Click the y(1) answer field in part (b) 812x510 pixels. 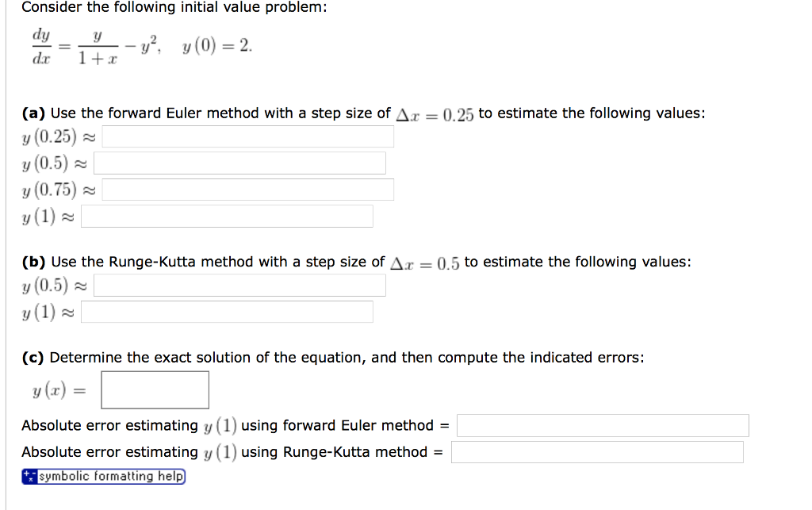[x=226, y=311]
